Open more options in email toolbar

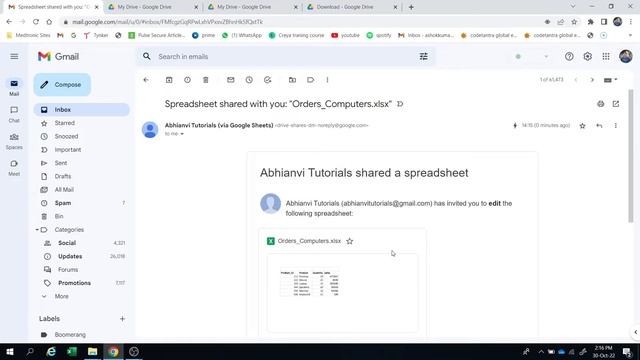point(327,80)
